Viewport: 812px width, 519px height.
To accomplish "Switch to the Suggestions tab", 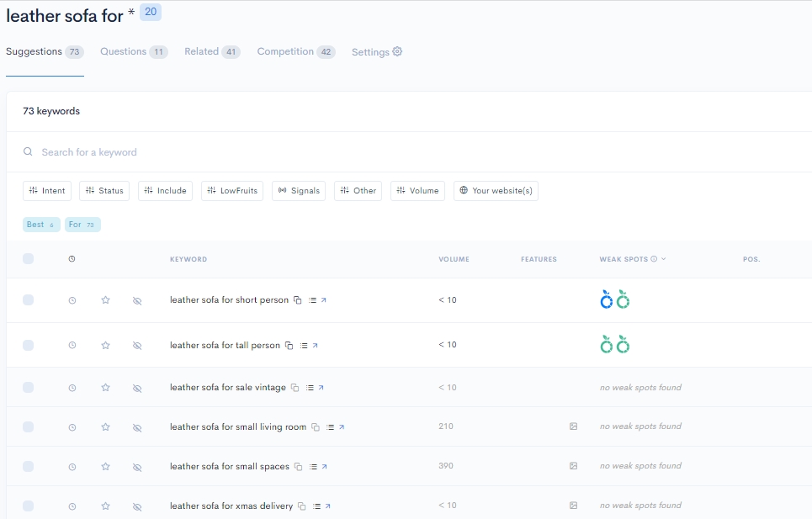I will click(x=45, y=52).
